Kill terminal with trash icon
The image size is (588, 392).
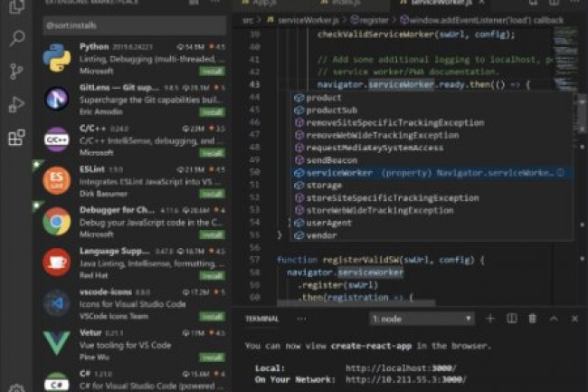pos(533,319)
